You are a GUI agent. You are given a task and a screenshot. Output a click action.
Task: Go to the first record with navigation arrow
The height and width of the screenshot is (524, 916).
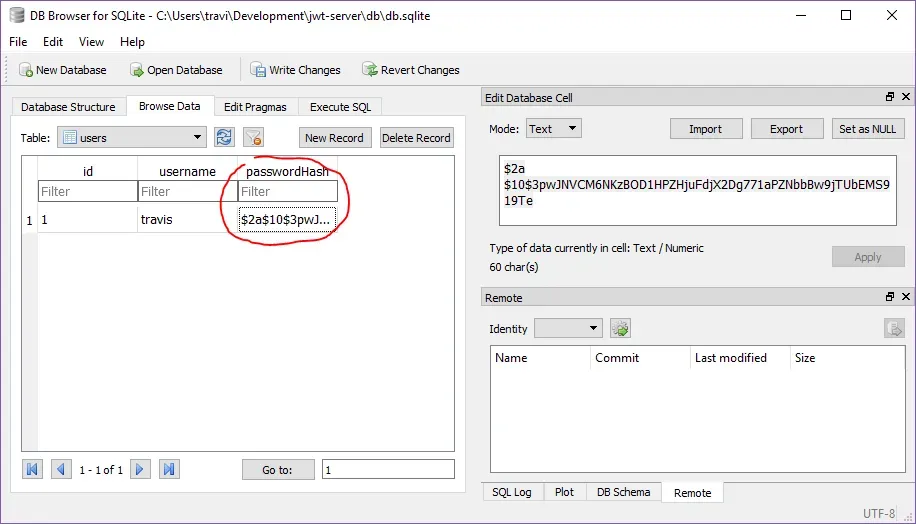pos(33,469)
